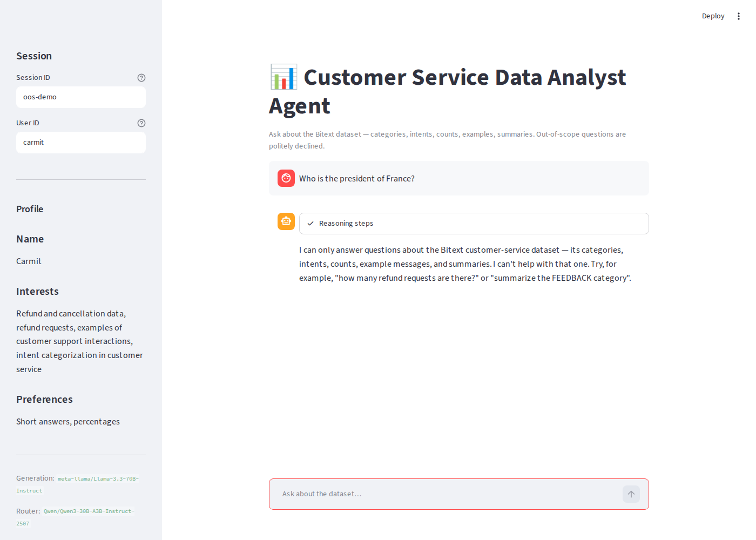Click the Llama-3.3-70B generation model tag
Viewport: 756px width, 540px height.
pyautogui.click(x=78, y=484)
